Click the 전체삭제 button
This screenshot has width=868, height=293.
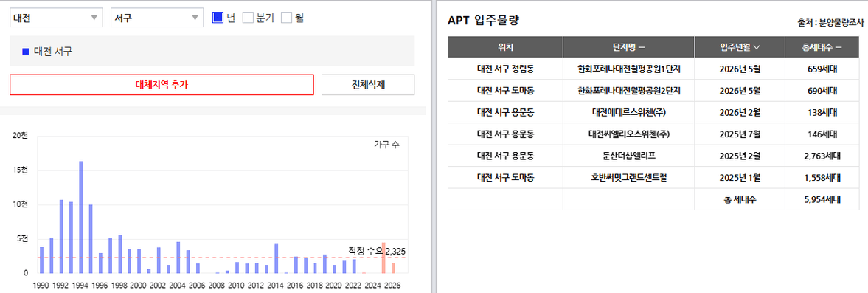pyautogui.click(x=367, y=85)
